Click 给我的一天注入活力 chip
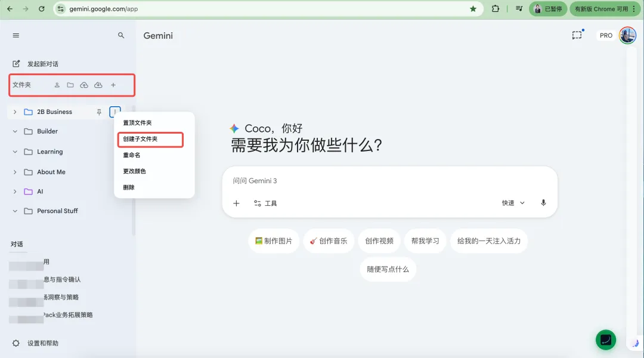The image size is (644, 358). click(489, 241)
